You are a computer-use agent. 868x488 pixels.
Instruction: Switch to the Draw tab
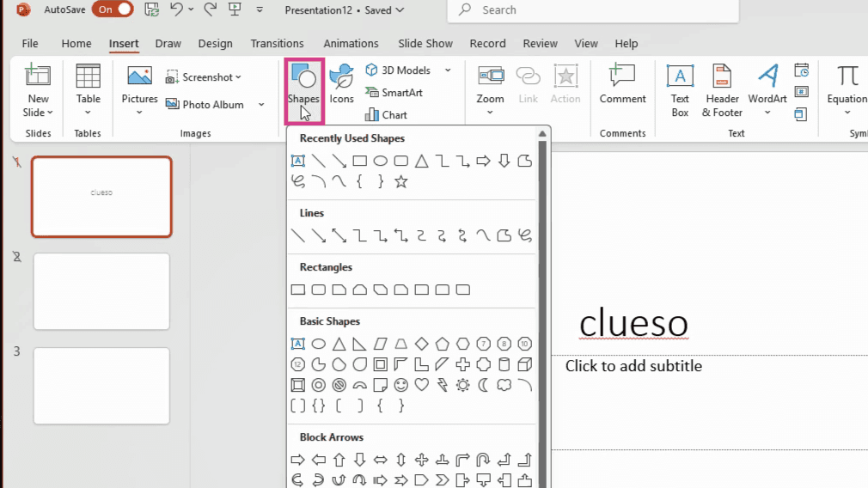point(168,43)
